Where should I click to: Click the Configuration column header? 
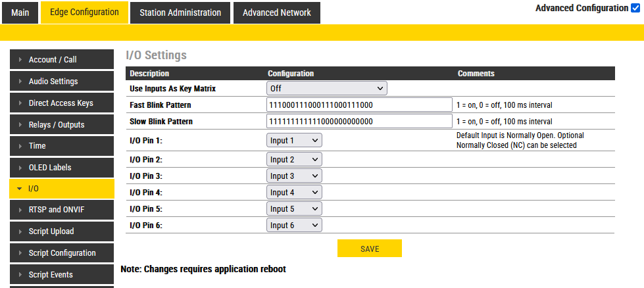pos(291,74)
